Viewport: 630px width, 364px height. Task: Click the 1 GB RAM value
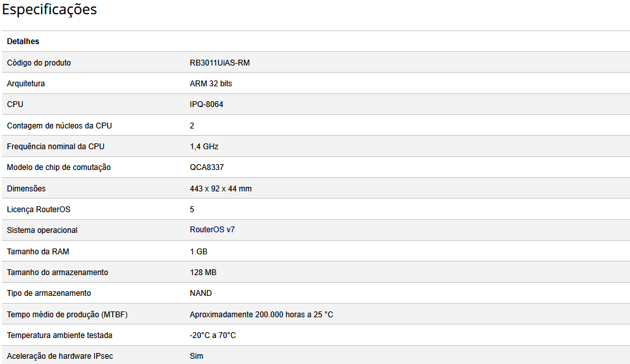point(199,252)
